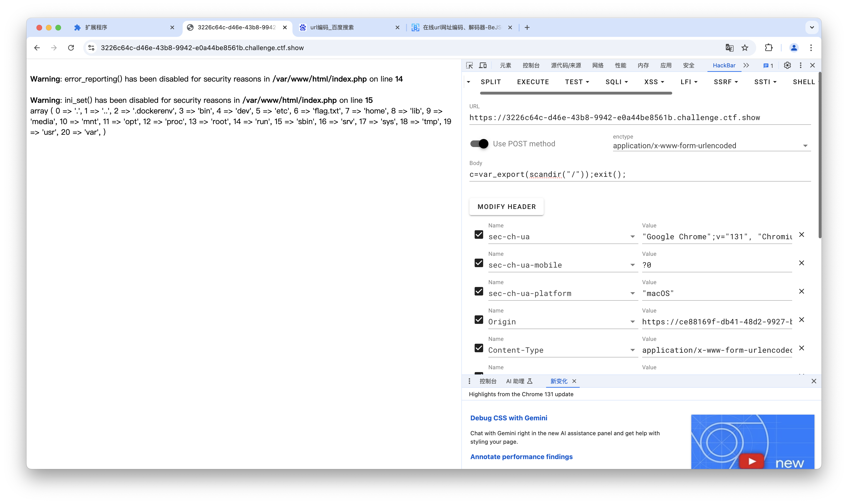The width and height of the screenshot is (848, 504).
Task: Remove the Origin header row
Action: 801,320
